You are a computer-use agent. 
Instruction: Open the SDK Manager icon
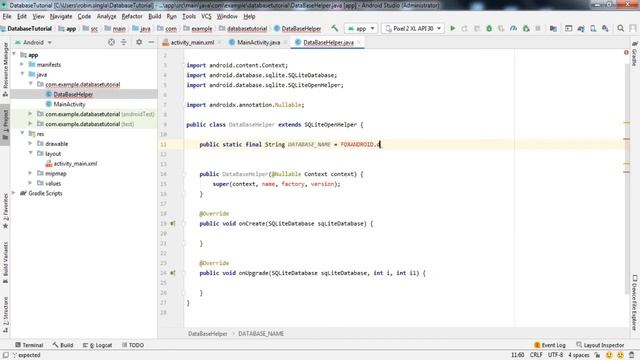click(x=605, y=29)
